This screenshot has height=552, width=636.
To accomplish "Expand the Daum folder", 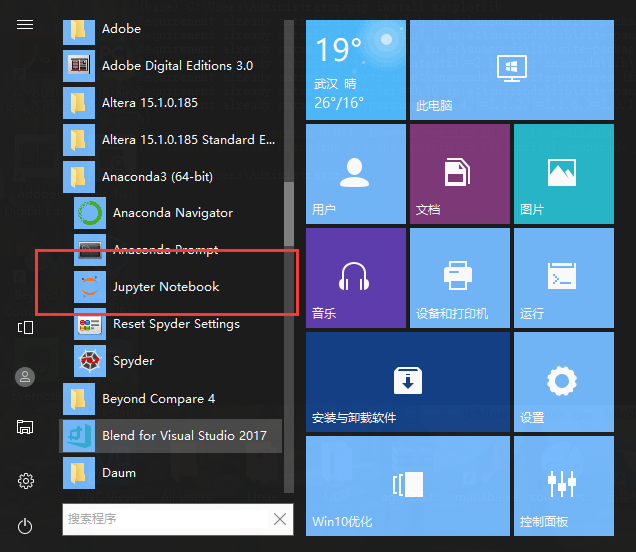I will [x=172, y=473].
